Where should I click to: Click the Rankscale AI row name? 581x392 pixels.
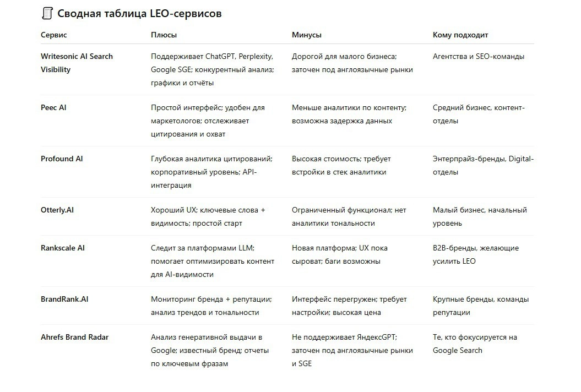coord(63,248)
